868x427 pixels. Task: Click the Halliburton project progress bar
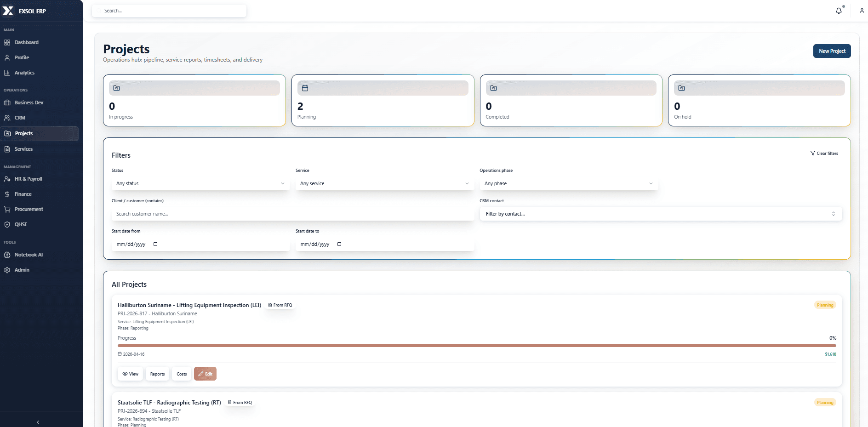click(477, 346)
